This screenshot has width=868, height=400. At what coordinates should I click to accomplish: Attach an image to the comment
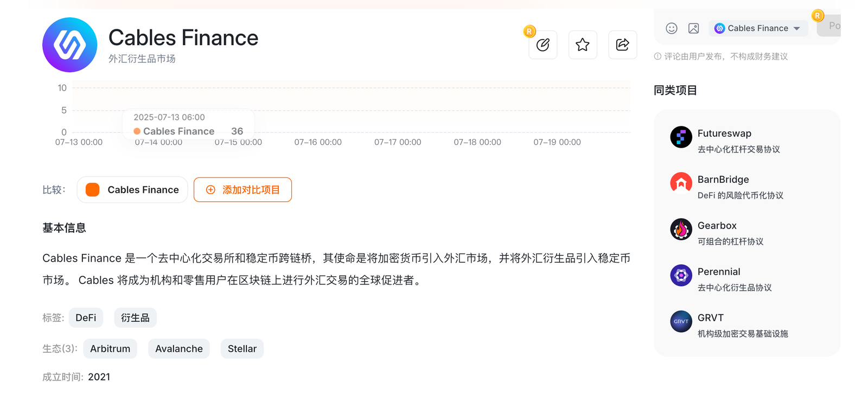click(693, 28)
